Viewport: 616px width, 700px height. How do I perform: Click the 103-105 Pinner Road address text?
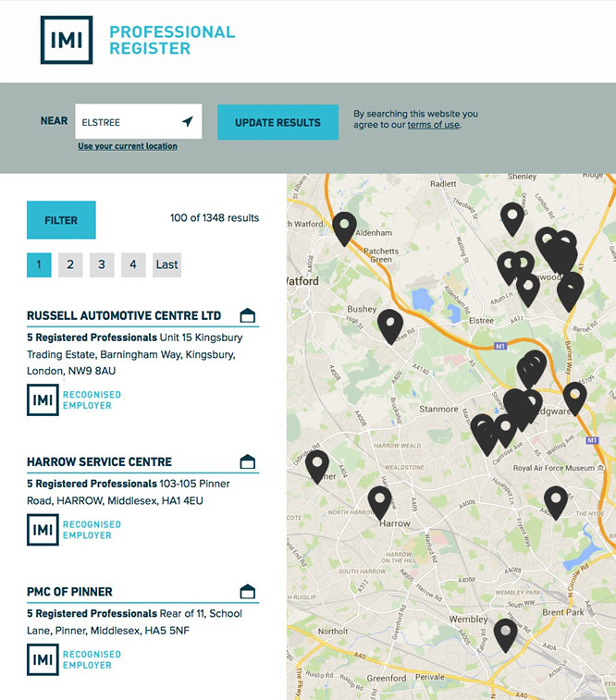click(129, 492)
